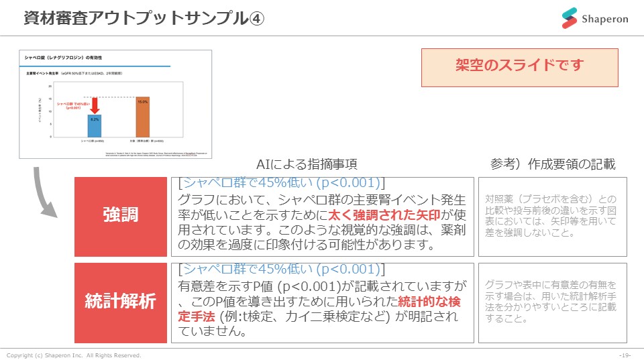Click the red シャペロ群で45%低い annotation inside the chart

click(x=73, y=105)
